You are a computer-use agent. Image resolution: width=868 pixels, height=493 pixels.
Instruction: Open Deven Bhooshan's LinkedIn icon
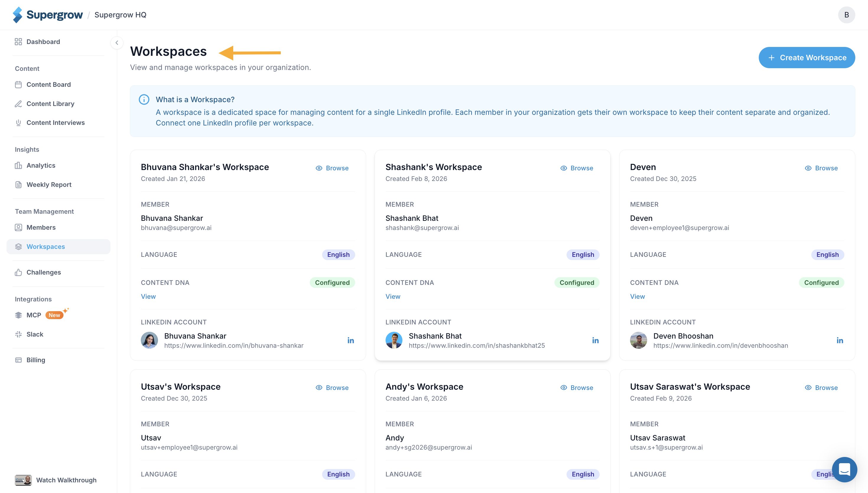(x=840, y=340)
